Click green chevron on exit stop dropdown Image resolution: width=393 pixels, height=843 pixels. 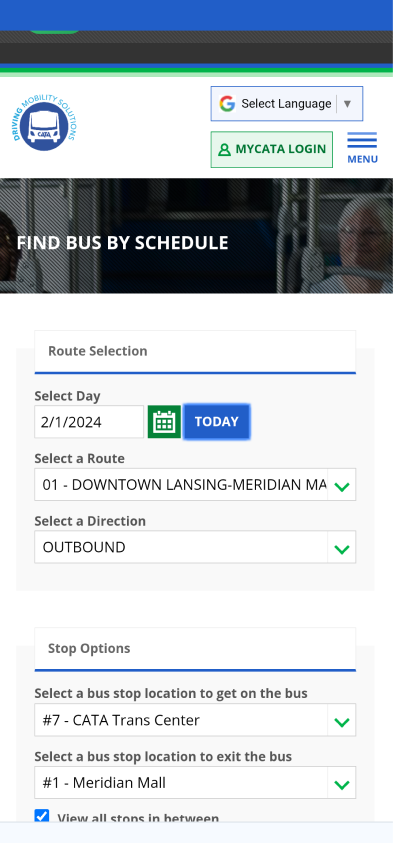342,784
